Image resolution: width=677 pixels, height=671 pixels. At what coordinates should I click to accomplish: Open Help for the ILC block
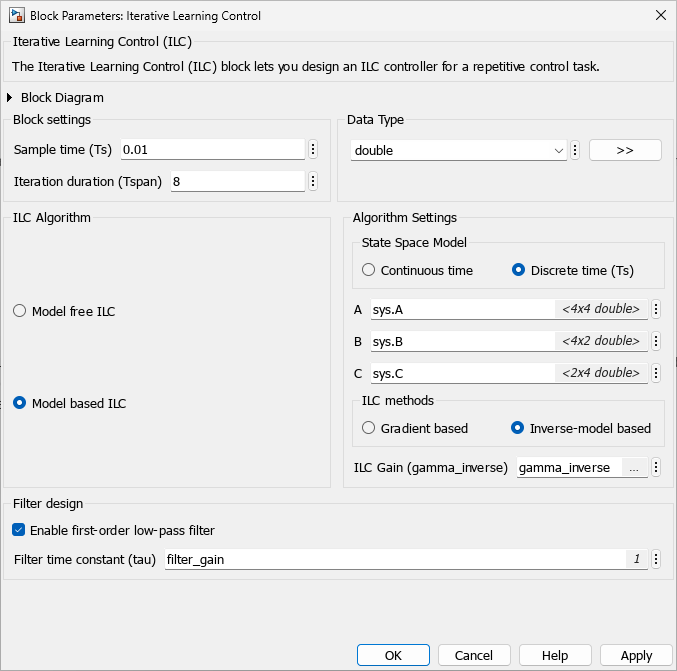[555, 655]
